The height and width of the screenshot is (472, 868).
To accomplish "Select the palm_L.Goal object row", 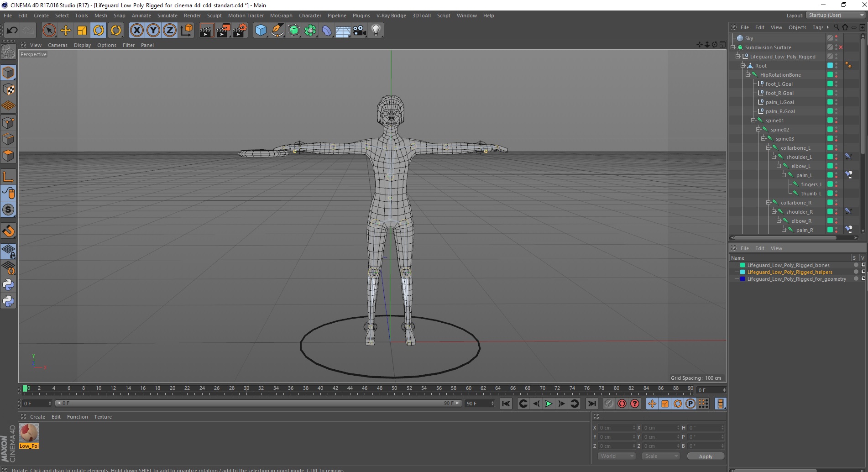I will click(x=780, y=102).
